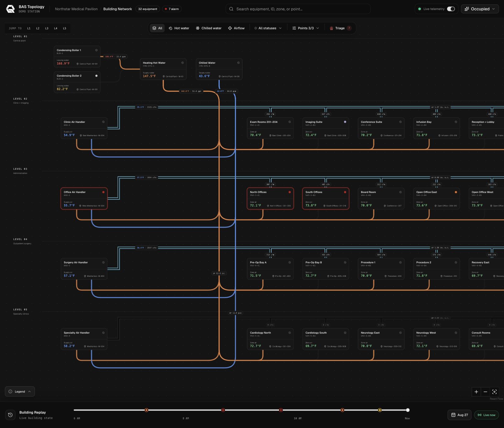Click Specialty Air Handler status icon
The height and width of the screenshot is (428, 504).
tap(103, 333)
